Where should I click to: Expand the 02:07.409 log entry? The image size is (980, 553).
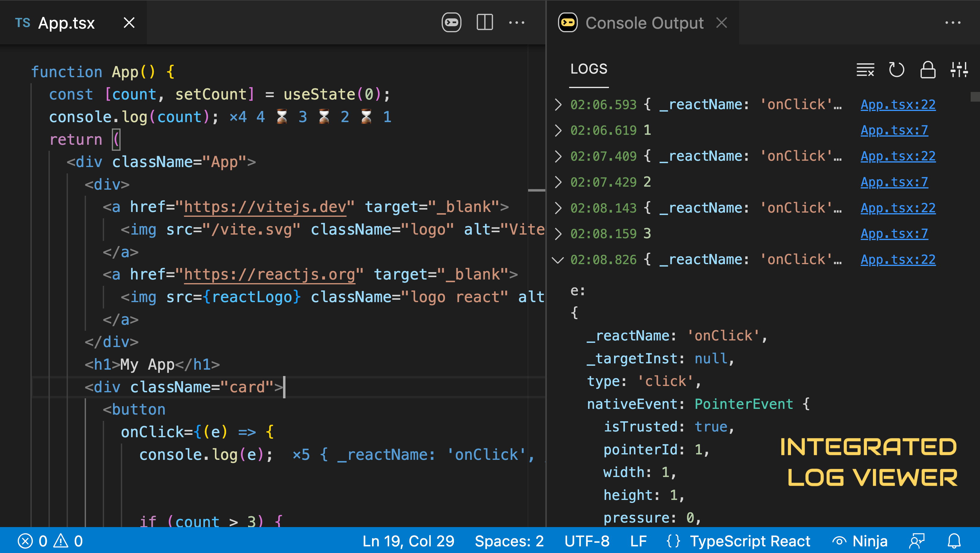coord(558,156)
